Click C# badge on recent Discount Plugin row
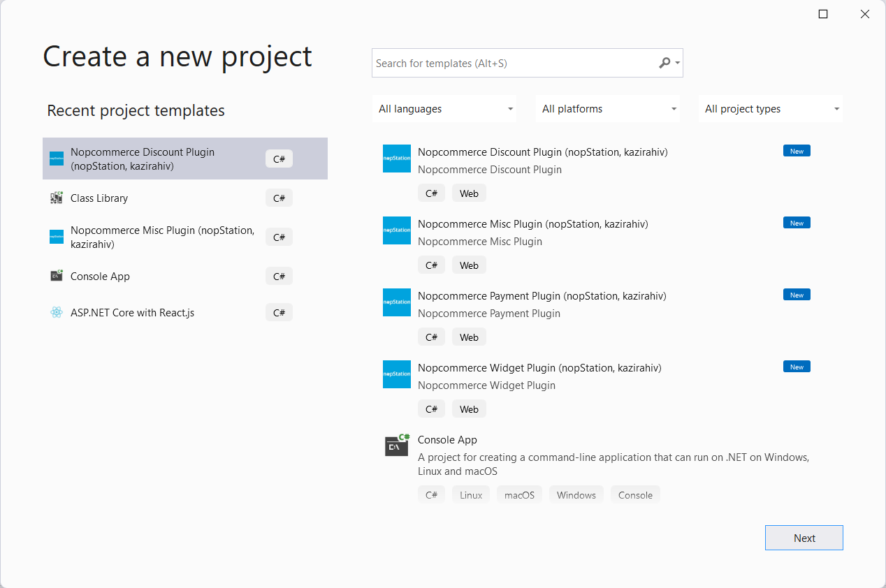886x588 pixels. tap(279, 159)
